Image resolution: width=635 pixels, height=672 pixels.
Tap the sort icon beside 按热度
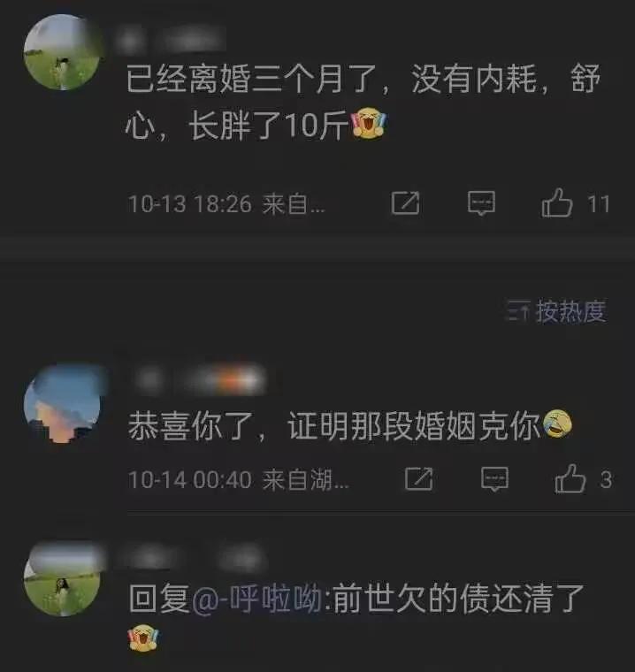click(x=518, y=311)
